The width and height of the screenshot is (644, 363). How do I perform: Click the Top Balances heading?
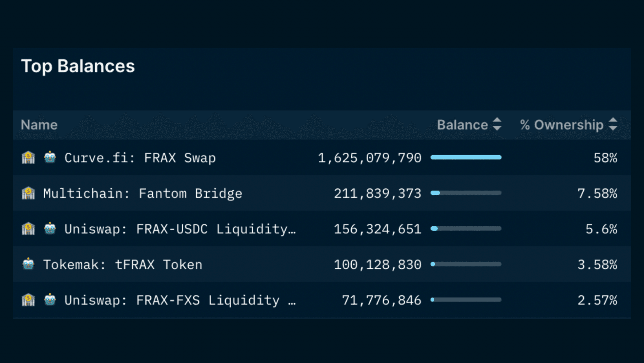78,66
